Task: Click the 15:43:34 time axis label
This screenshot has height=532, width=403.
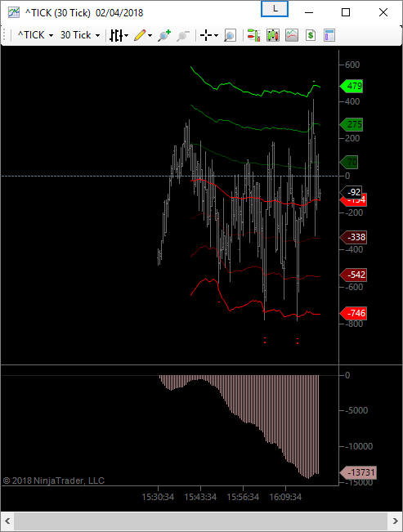Action: 200,497
